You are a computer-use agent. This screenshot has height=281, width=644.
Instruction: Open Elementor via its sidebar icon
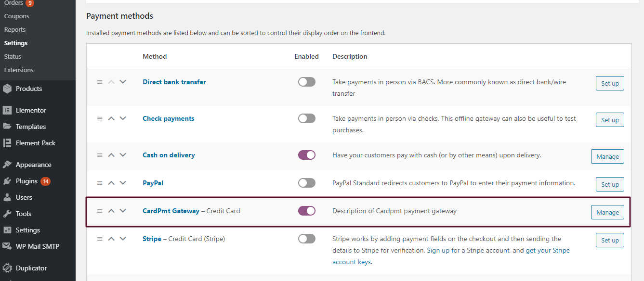8,110
